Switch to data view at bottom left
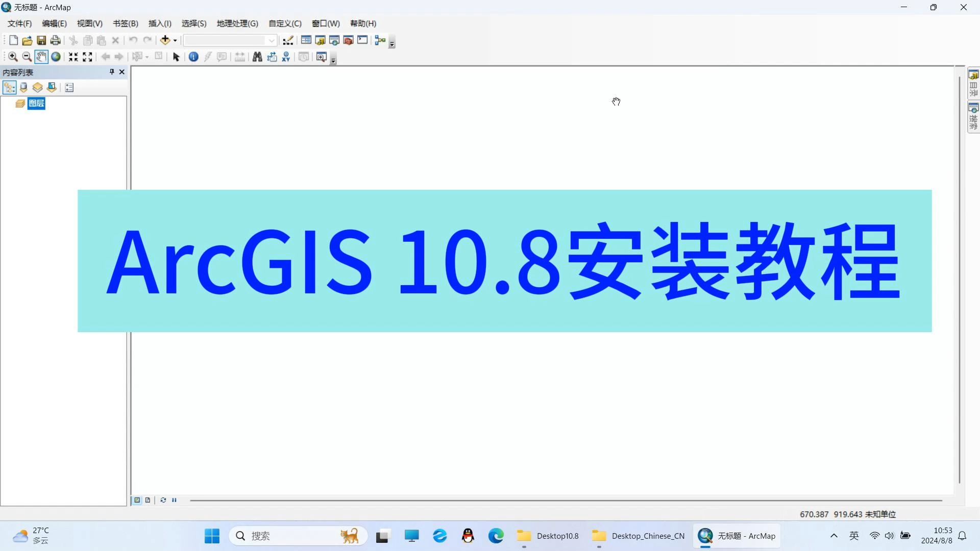 tap(137, 500)
